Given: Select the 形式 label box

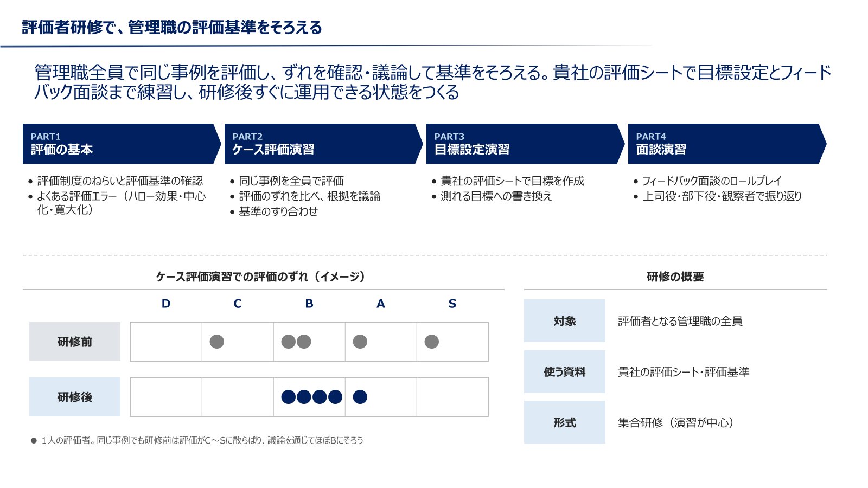Looking at the screenshot, I should click(x=565, y=422).
